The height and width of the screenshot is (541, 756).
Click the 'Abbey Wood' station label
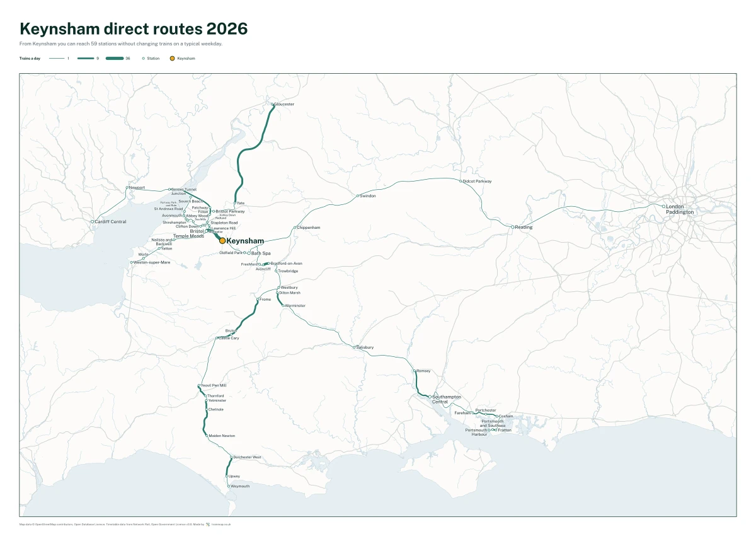click(x=197, y=216)
